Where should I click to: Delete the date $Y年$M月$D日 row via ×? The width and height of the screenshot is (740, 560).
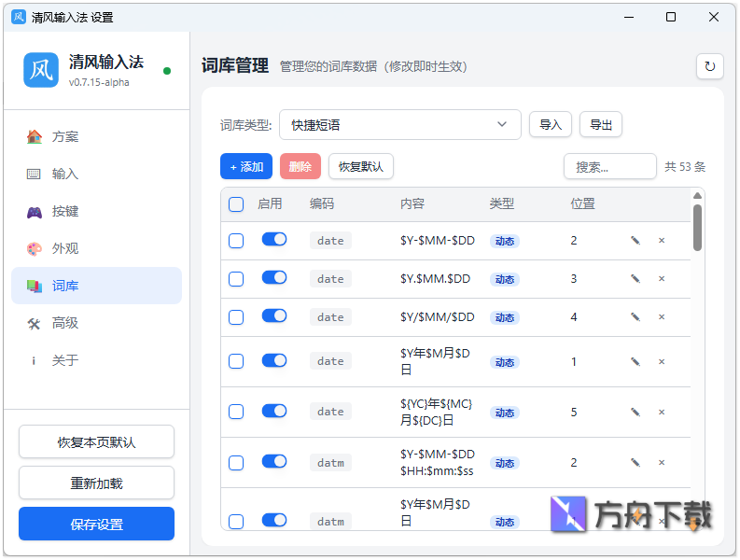click(x=662, y=362)
